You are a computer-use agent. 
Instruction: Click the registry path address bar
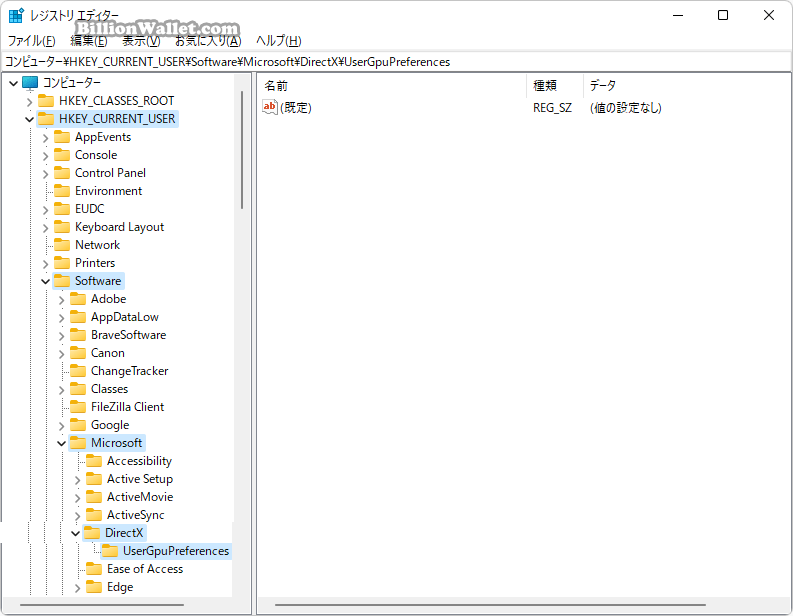(x=396, y=62)
